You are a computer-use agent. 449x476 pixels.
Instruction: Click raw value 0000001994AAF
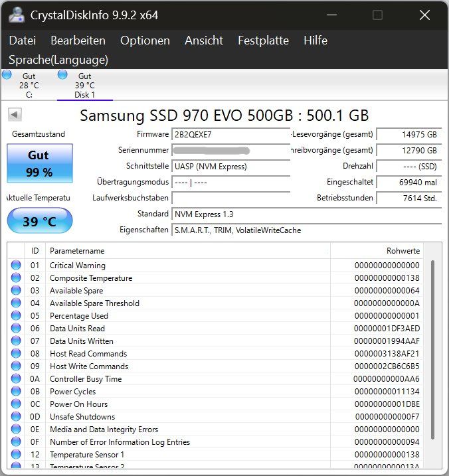coord(387,341)
